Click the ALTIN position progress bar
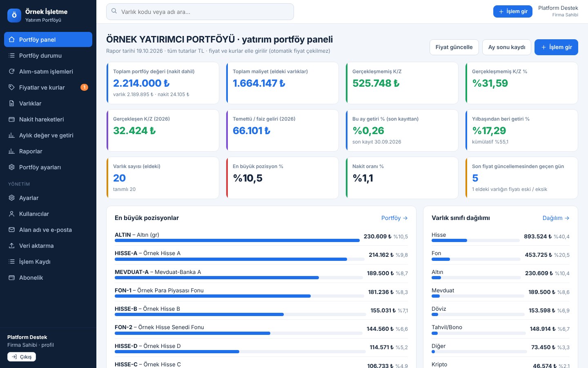 click(237, 240)
